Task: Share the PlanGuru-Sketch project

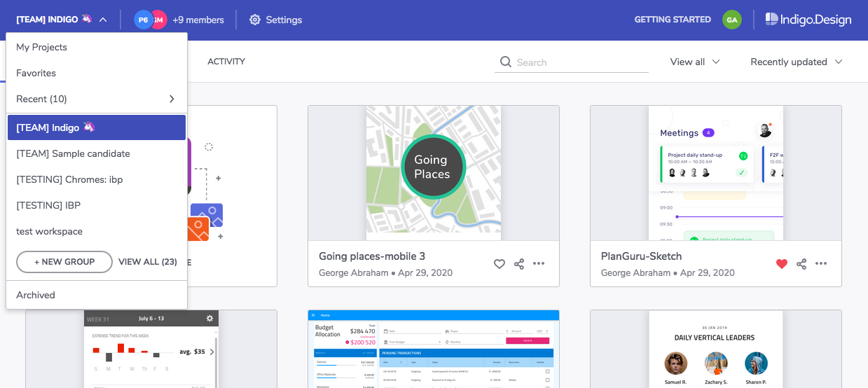Action: (801, 264)
